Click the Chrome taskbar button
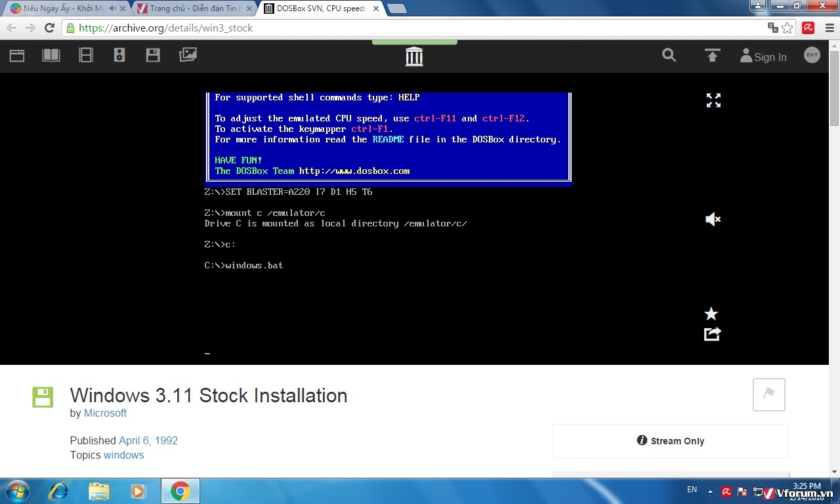840x504 pixels. [180, 491]
